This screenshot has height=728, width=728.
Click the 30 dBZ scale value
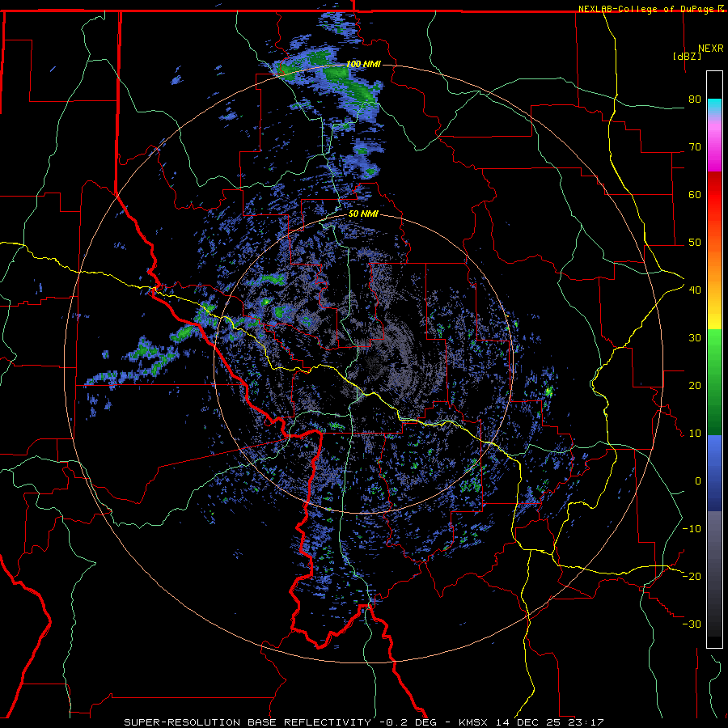[x=695, y=337]
